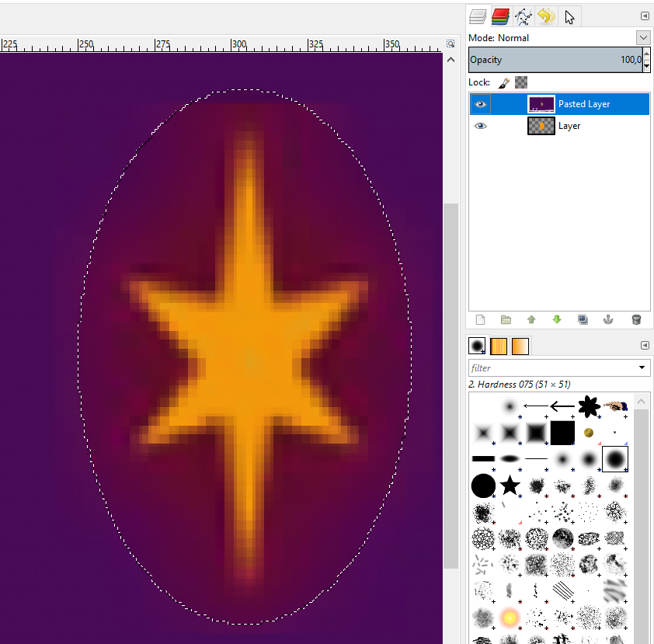Click the Layer thumbnail with orange oval
This screenshot has width=654, height=644.
pyautogui.click(x=541, y=126)
